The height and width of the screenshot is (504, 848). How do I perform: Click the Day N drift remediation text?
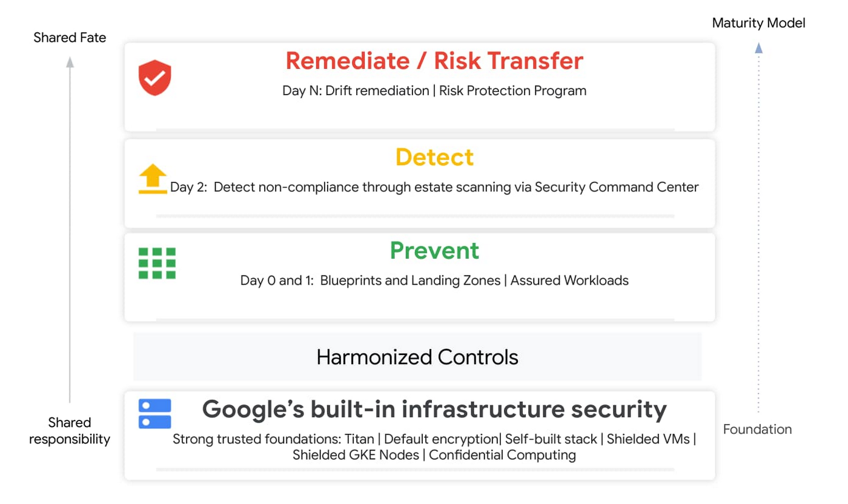click(x=434, y=91)
